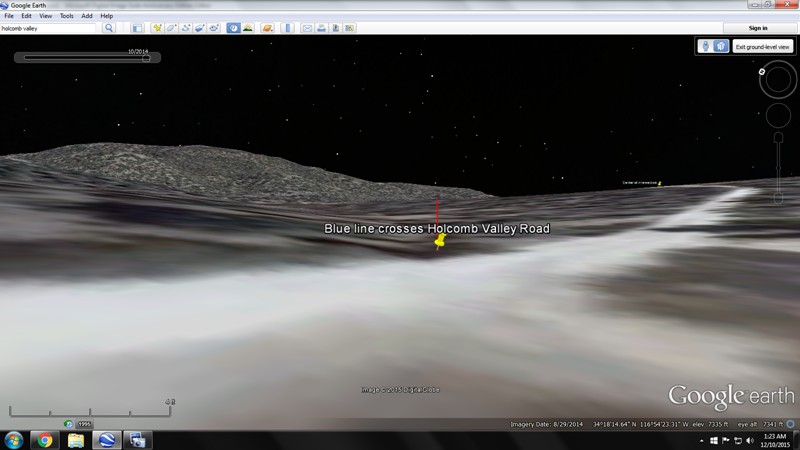This screenshot has width=800, height=450.
Task: Select the ruler measuring tool
Action: coord(288,28)
